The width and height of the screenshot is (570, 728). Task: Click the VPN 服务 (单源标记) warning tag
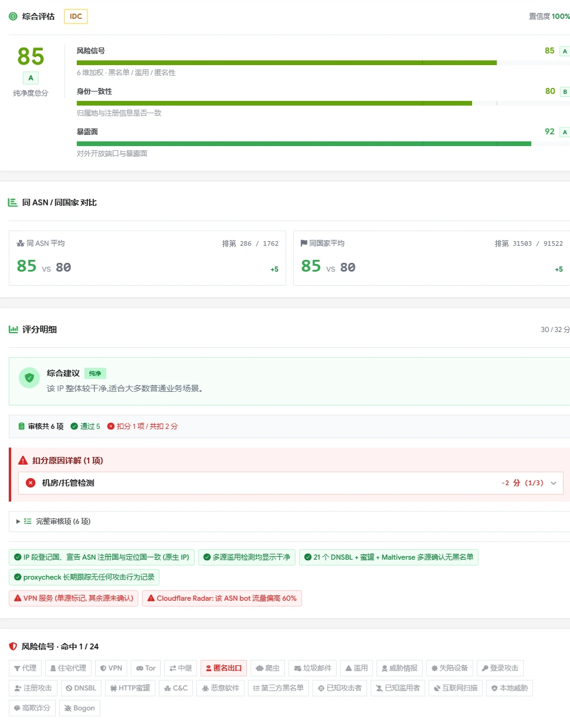click(74, 598)
